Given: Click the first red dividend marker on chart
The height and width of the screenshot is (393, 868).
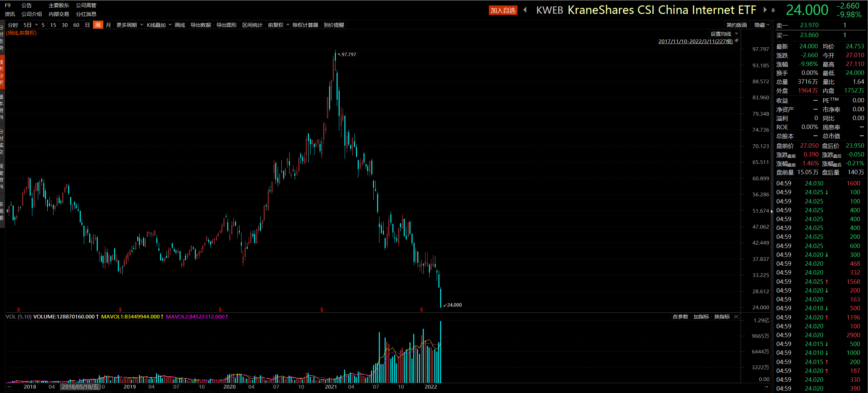Looking at the screenshot, I should [x=19, y=309].
